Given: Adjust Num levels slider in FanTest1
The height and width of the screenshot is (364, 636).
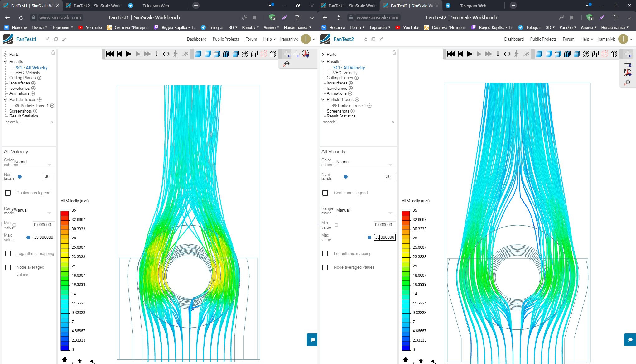Looking at the screenshot, I should pyautogui.click(x=20, y=177).
